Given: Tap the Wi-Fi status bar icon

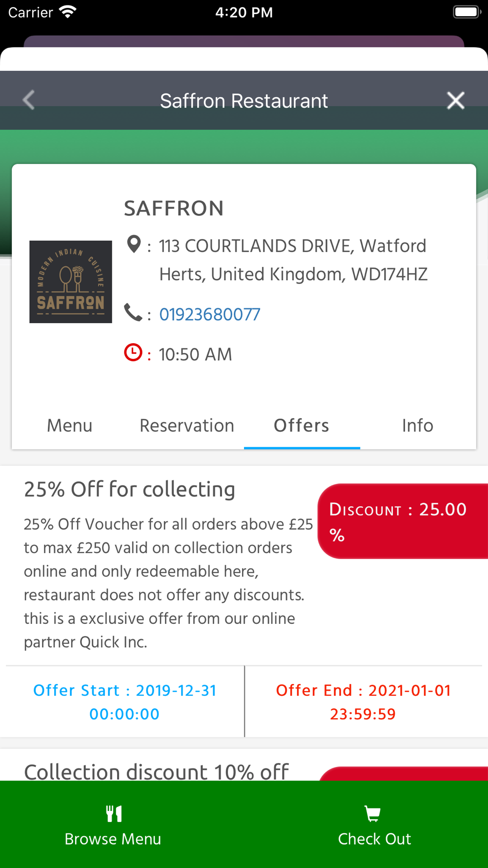Looking at the screenshot, I should [x=67, y=12].
